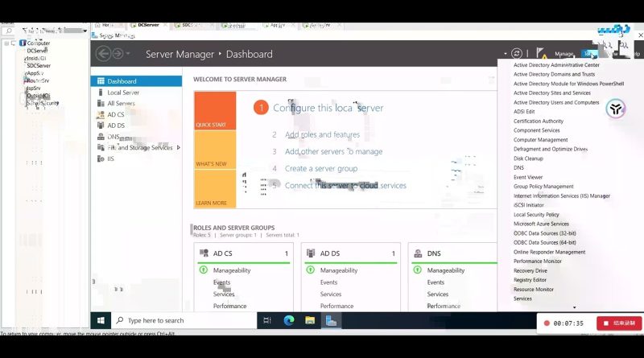The image size is (644, 358).
Task: Select Services in Tools menu
Action: click(x=522, y=299)
